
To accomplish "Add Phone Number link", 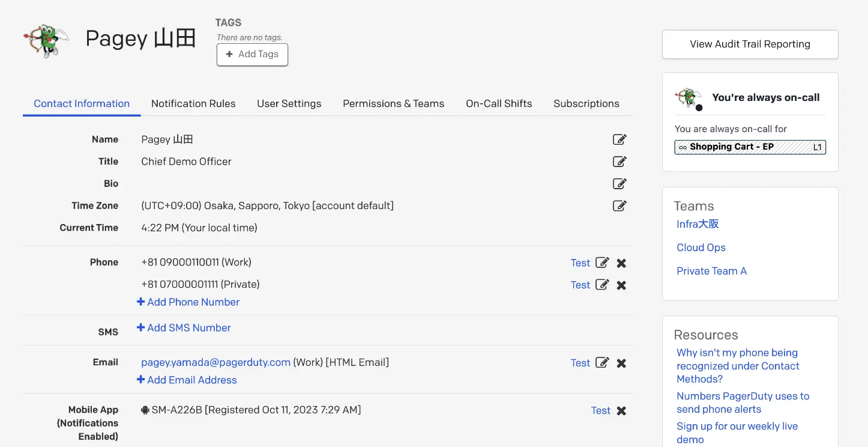I will tap(188, 302).
